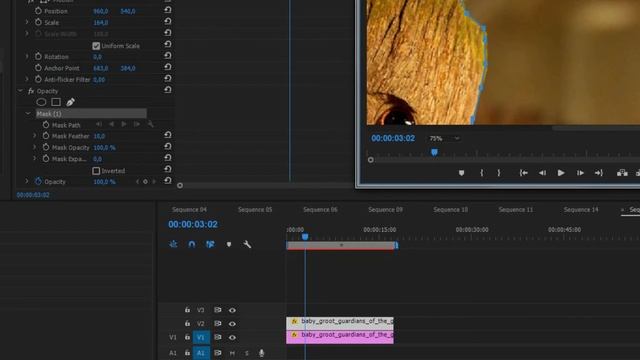Toggle timeline Snap magnet icon
The width and height of the screenshot is (640, 360).
click(x=191, y=244)
